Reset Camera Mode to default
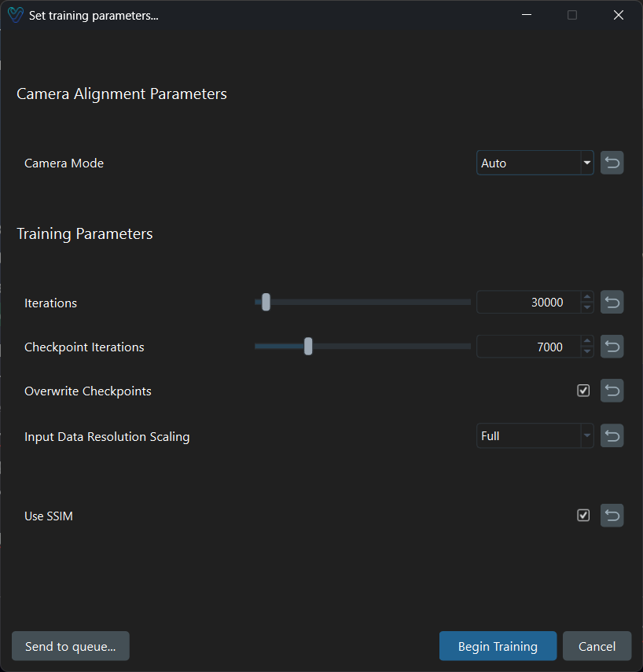643x672 pixels. [612, 163]
